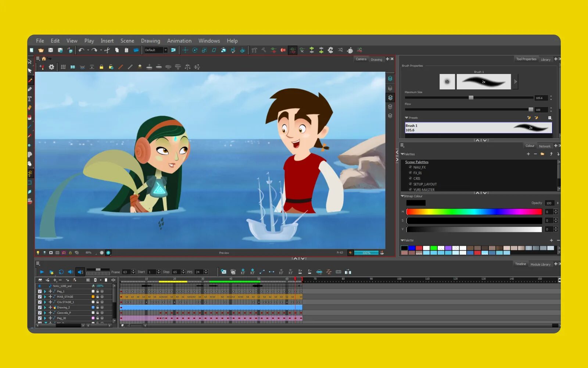Expand the Peg_1 layer arrow
Viewport: 588px width, 368px height.
[45, 291]
